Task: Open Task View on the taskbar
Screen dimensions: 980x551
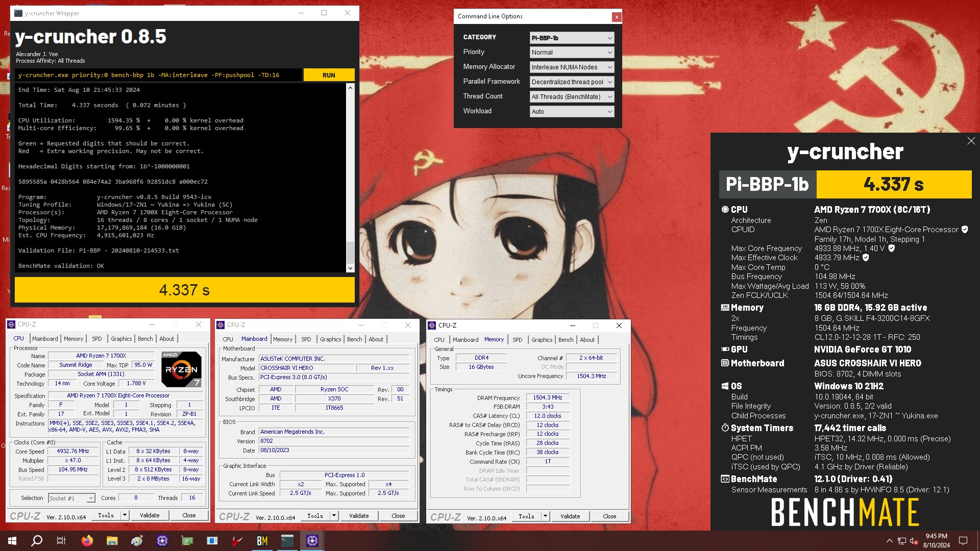Action: tap(61, 541)
